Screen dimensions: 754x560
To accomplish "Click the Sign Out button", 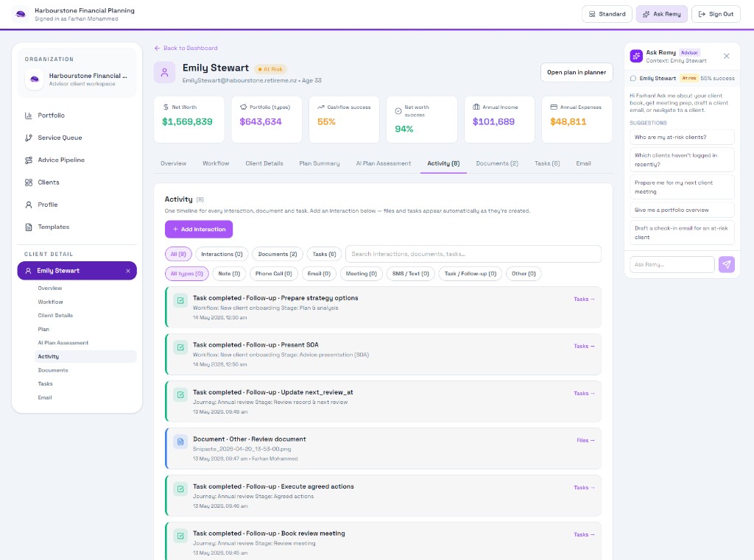I will [x=716, y=14].
